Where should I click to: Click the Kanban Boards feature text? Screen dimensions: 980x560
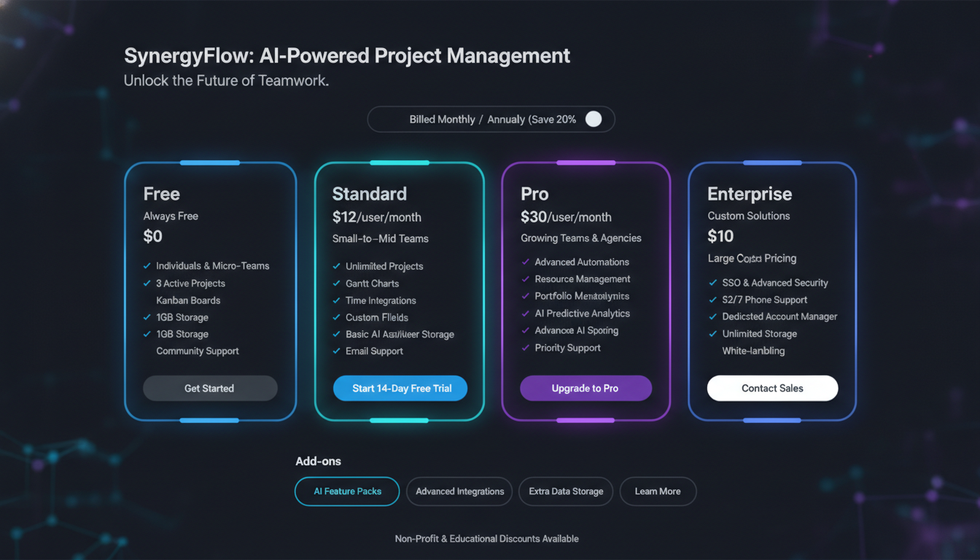[188, 300]
